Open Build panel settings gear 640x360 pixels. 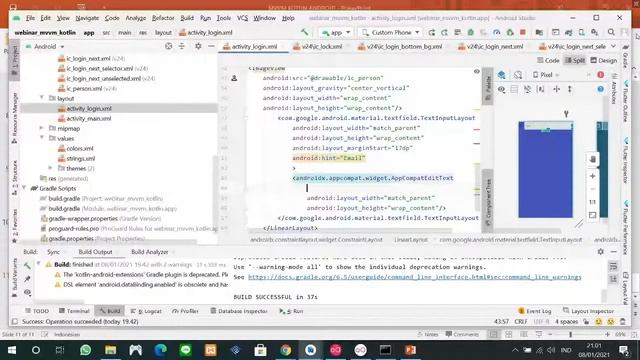coord(600,252)
